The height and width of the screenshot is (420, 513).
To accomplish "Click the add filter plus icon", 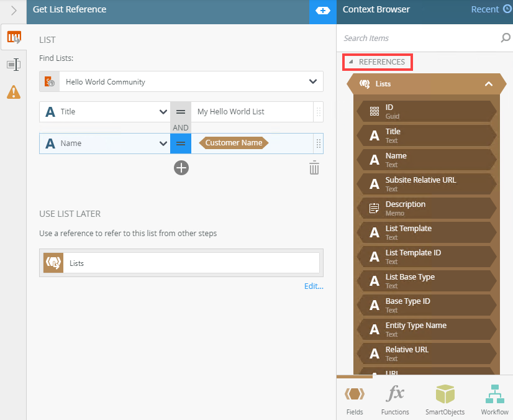I will (181, 168).
